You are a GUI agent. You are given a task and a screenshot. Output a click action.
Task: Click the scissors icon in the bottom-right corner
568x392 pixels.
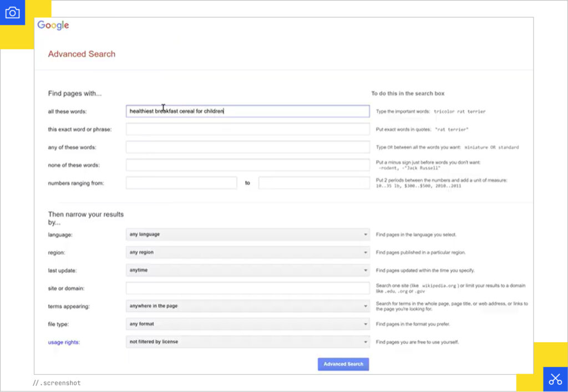[x=555, y=379]
